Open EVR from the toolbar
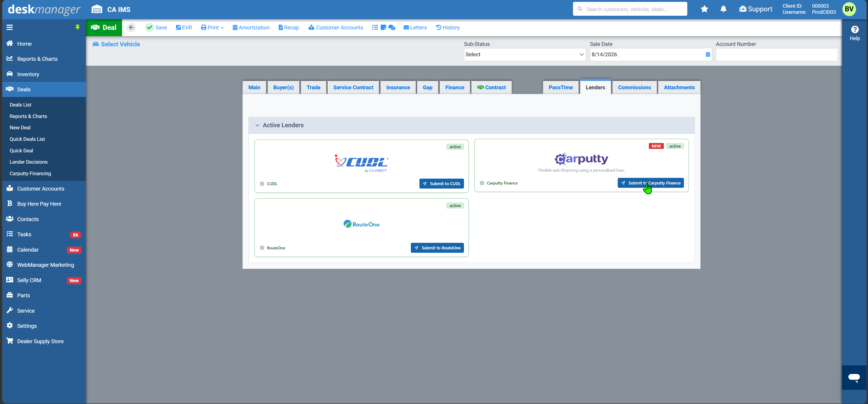The height and width of the screenshot is (404, 868). point(184,28)
